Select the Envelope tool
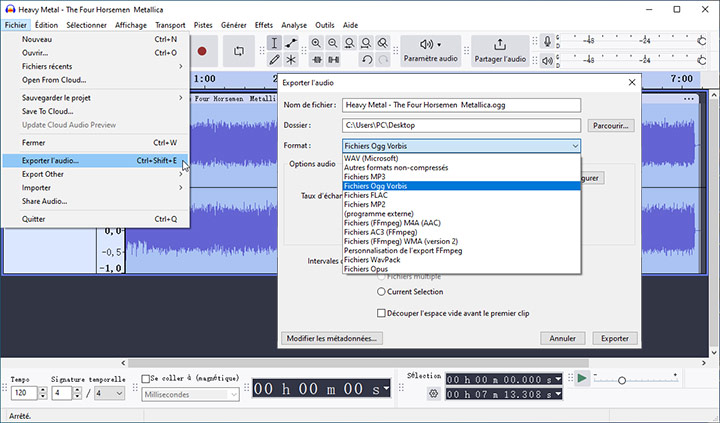The width and height of the screenshot is (720, 423). (292, 43)
